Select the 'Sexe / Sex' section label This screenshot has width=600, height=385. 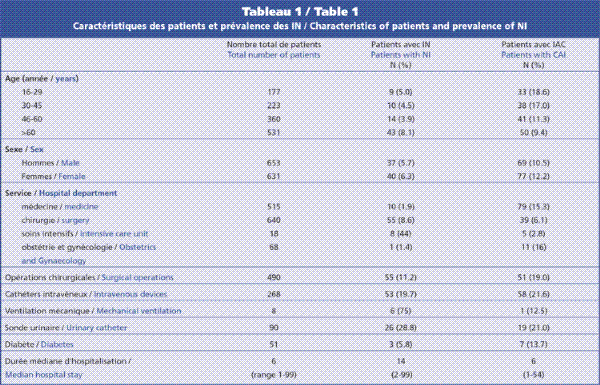[24, 149]
